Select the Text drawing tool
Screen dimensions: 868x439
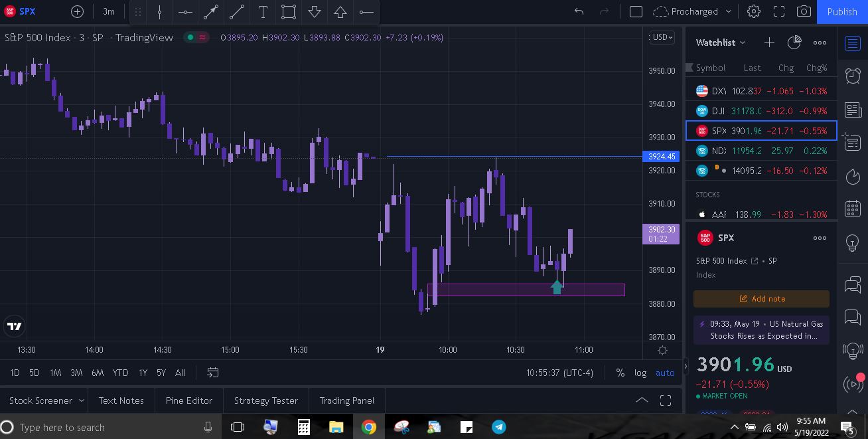[x=263, y=11]
